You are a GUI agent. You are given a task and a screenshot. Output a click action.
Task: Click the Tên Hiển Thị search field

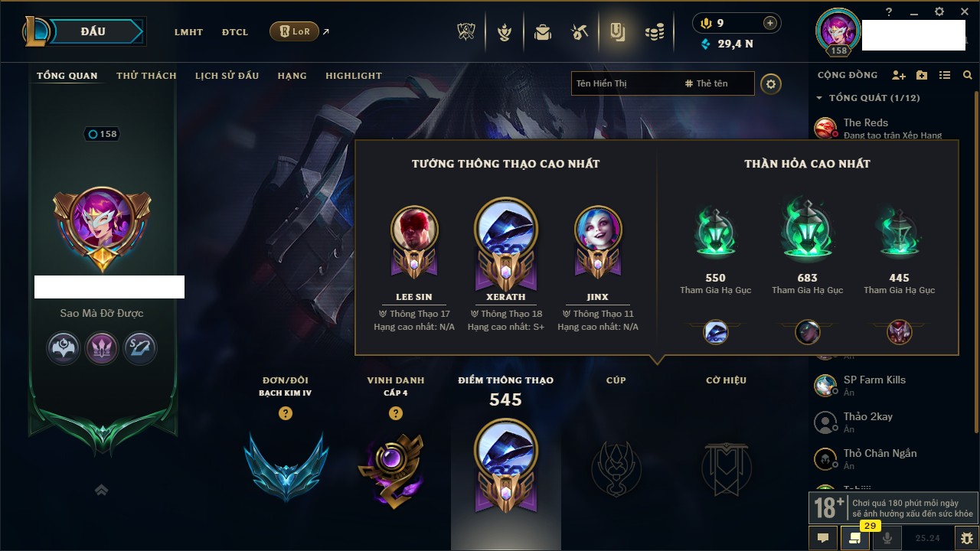(x=625, y=83)
